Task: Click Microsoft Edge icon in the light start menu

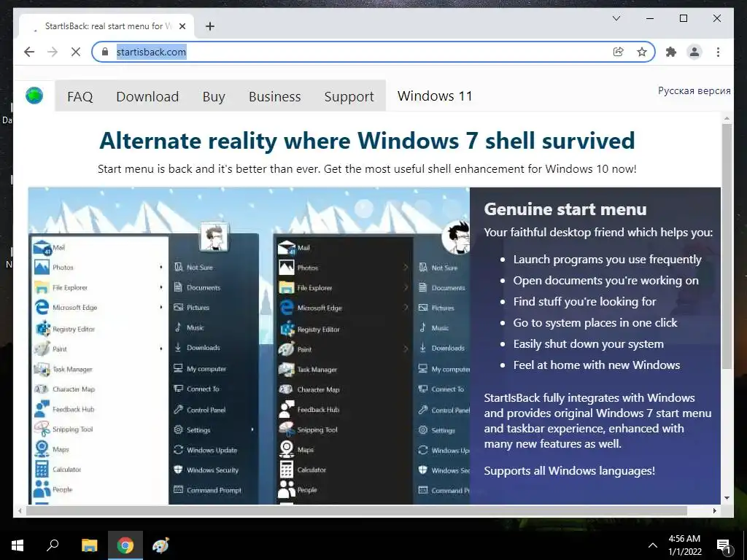Action: pyautogui.click(x=42, y=307)
